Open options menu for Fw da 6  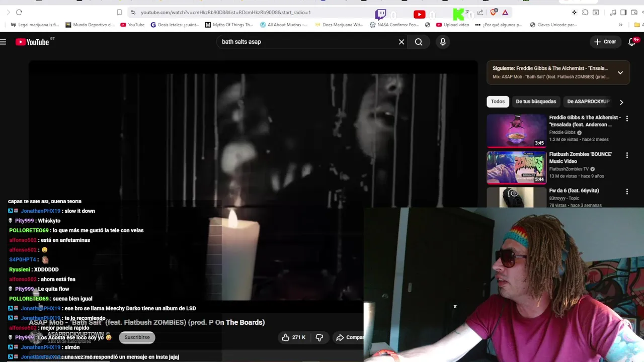[627, 192]
